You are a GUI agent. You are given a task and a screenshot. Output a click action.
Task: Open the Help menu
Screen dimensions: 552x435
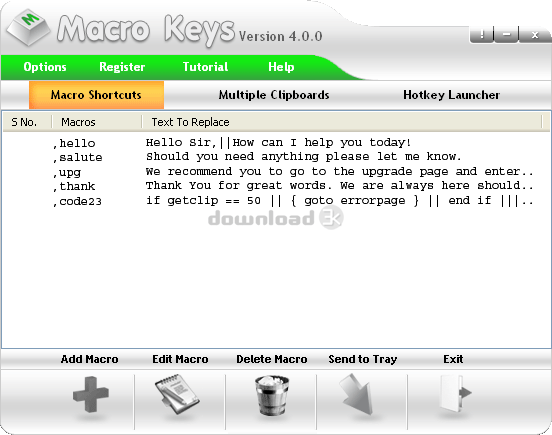pyautogui.click(x=281, y=67)
